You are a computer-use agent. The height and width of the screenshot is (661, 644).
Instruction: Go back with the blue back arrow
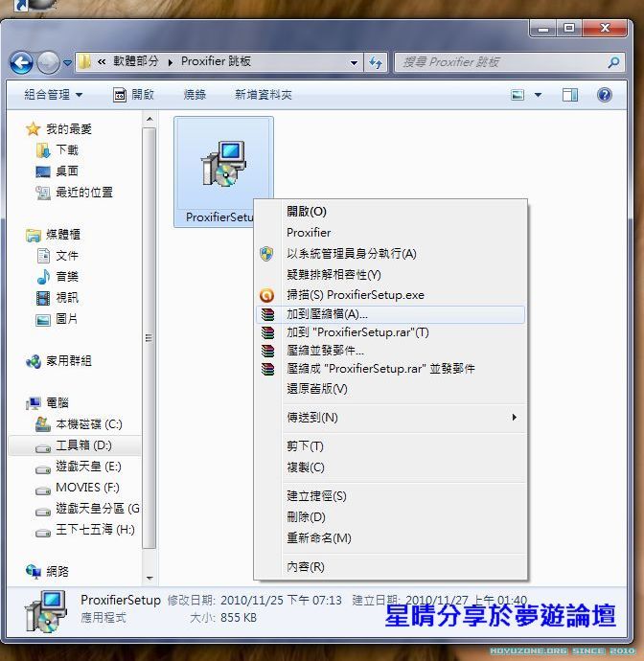pos(21,63)
